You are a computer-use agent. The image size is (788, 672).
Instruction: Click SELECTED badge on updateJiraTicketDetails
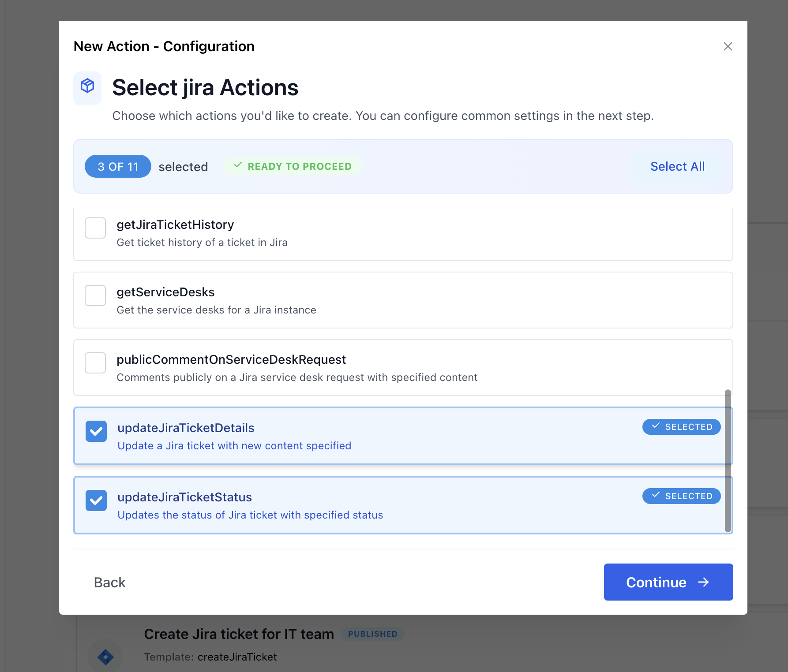(681, 427)
